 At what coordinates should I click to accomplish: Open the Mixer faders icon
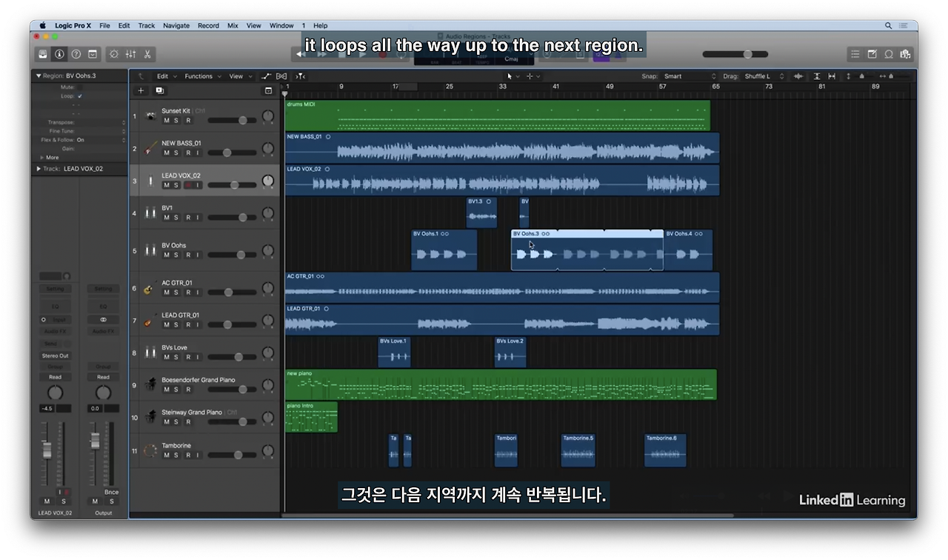click(x=131, y=54)
